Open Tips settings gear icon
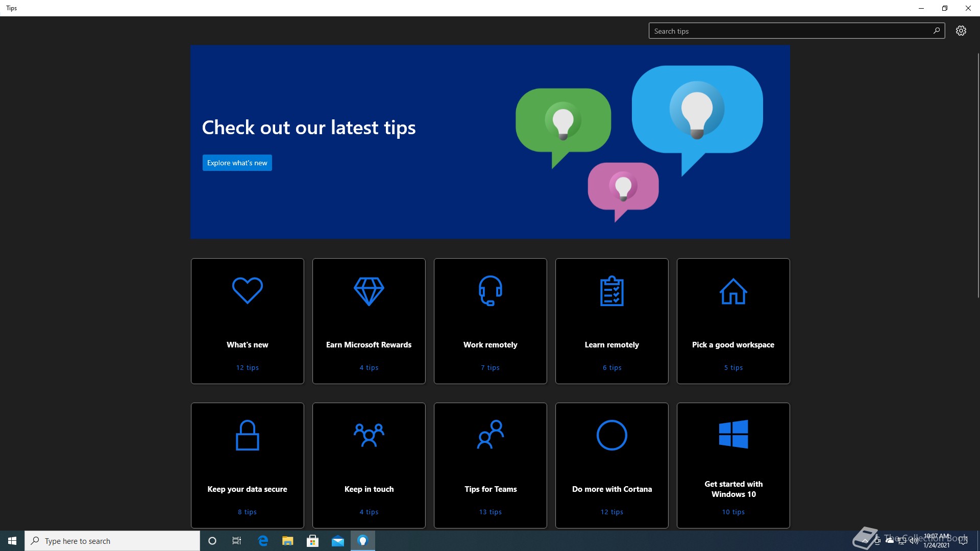 coord(961,31)
